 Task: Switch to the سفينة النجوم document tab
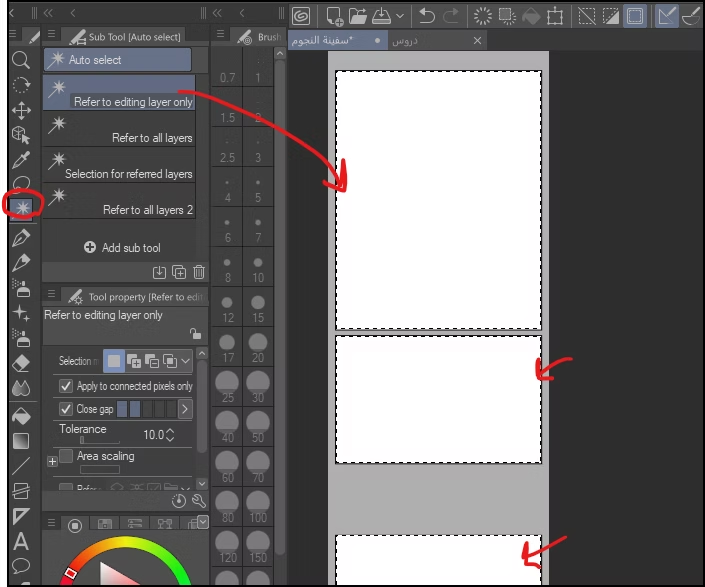pyautogui.click(x=337, y=40)
